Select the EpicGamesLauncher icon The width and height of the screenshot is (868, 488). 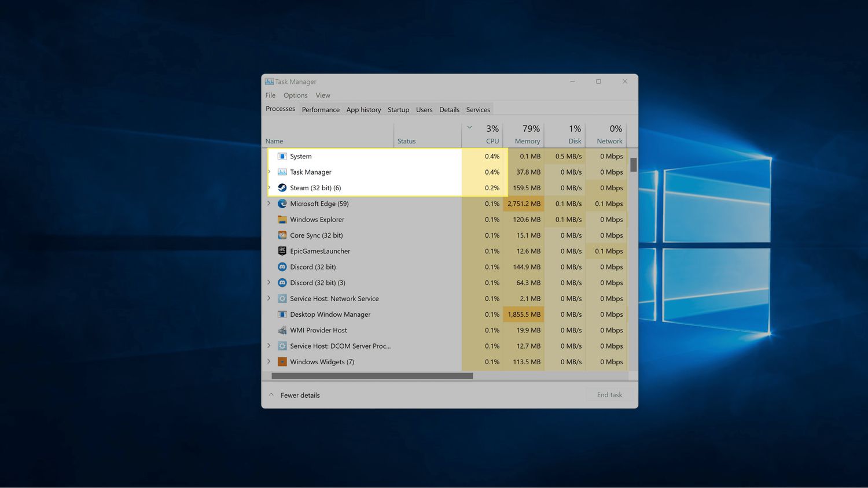pos(282,251)
